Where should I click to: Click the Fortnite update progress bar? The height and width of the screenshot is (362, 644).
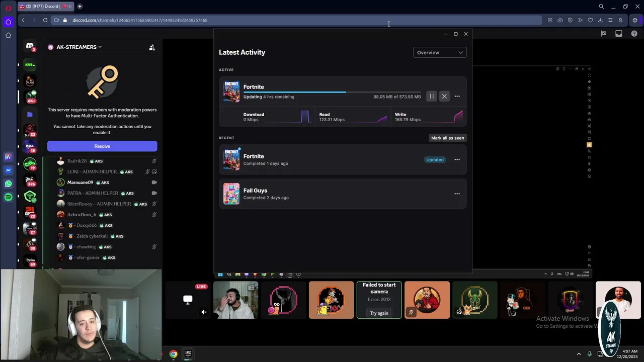332,92
